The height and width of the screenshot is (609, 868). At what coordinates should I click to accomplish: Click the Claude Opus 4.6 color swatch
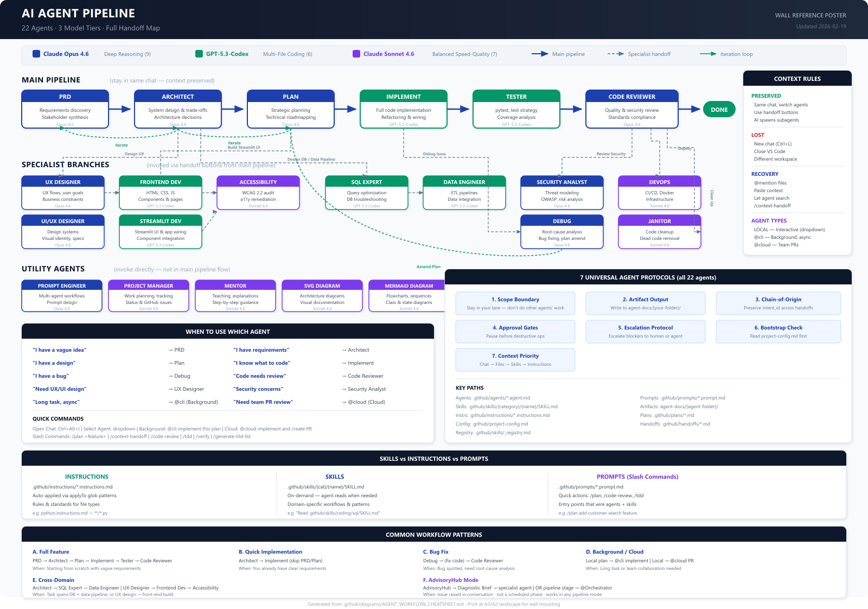click(x=35, y=54)
